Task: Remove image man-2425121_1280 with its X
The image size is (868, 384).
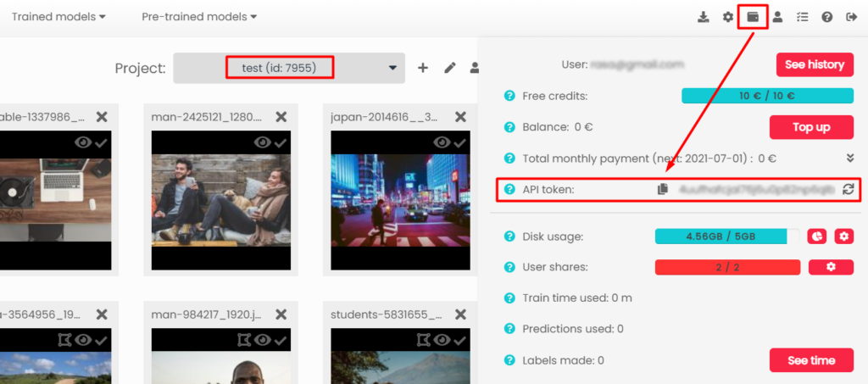Action: pyautogui.click(x=281, y=117)
